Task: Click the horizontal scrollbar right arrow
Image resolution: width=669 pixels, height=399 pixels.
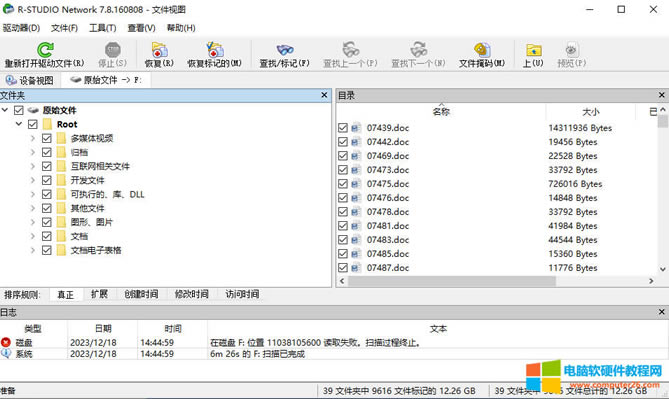Action: click(x=651, y=281)
